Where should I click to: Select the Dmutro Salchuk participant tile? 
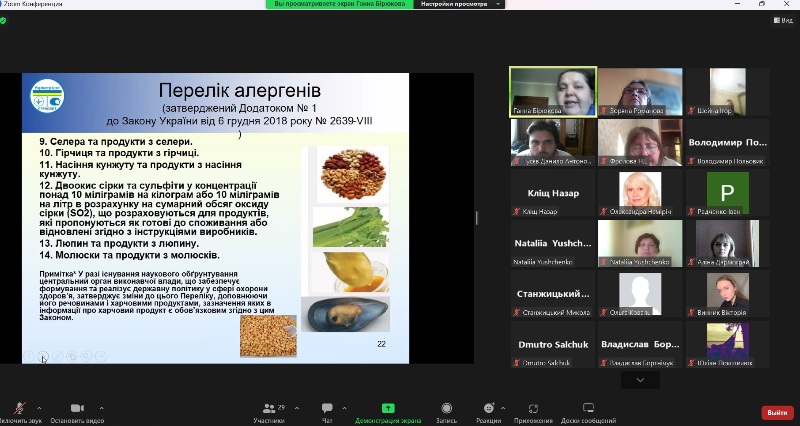coord(553,344)
